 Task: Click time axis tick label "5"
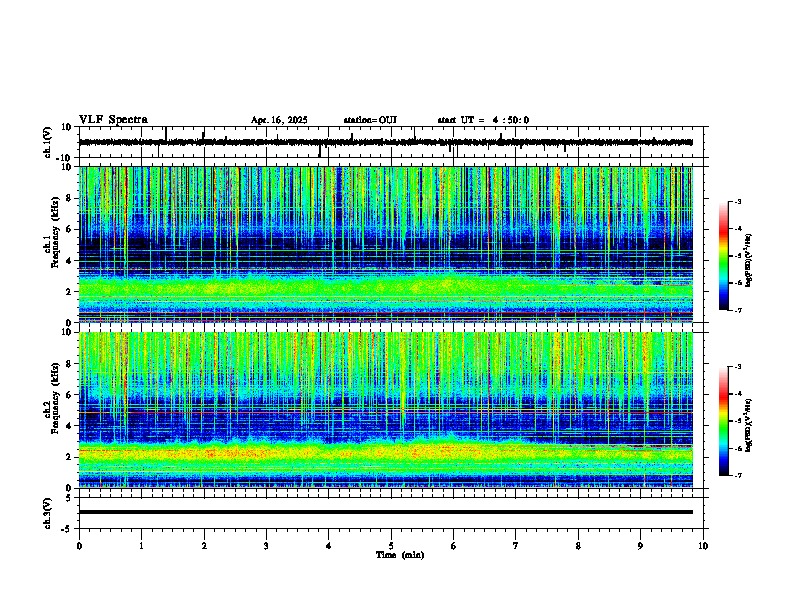[391, 546]
